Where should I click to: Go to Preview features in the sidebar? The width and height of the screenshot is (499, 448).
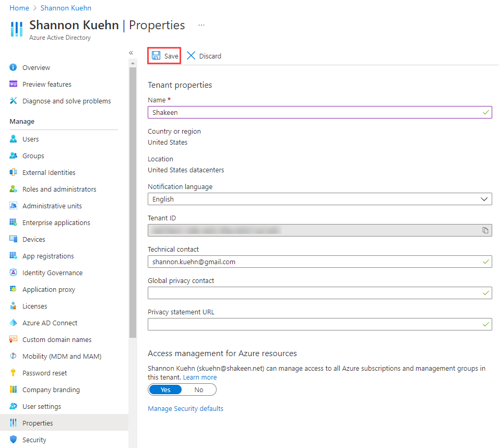coord(47,85)
